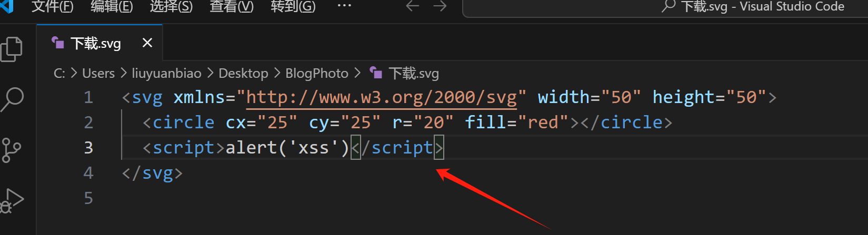This screenshot has width=868, height=235.
Task: Go forward with the right arrow
Action: coord(440,6)
